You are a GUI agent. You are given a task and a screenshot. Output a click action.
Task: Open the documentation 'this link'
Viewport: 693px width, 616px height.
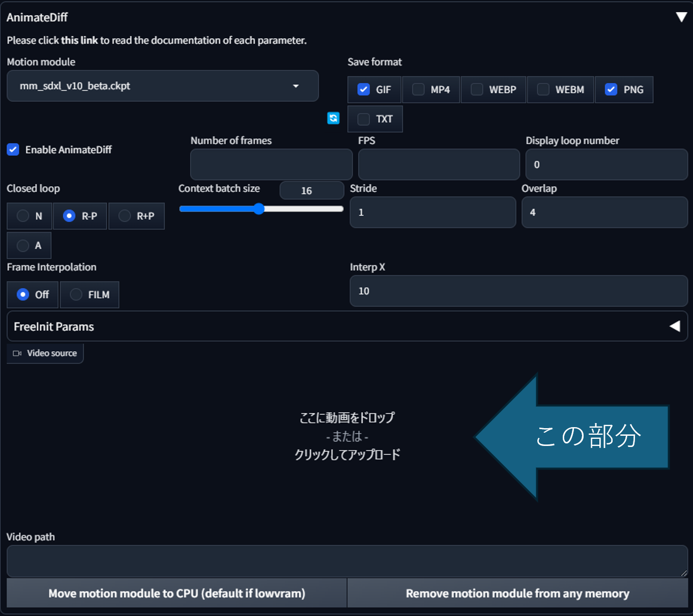(79, 40)
